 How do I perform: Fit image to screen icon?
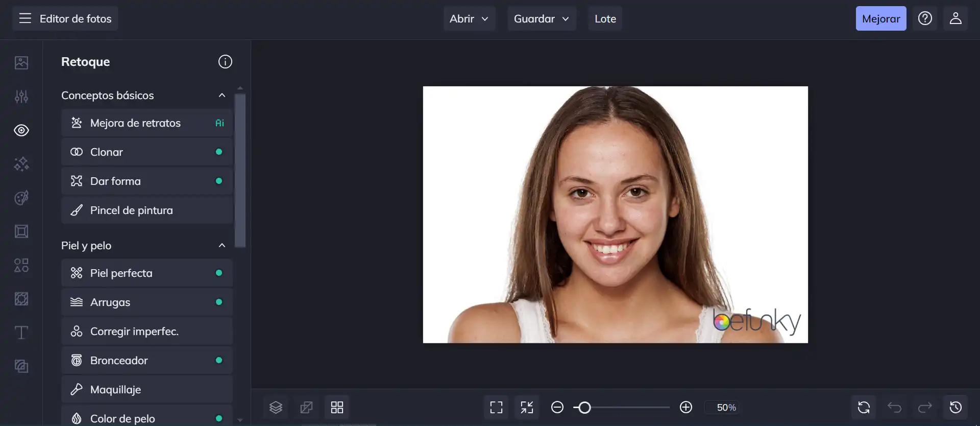click(x=496, y=408)
